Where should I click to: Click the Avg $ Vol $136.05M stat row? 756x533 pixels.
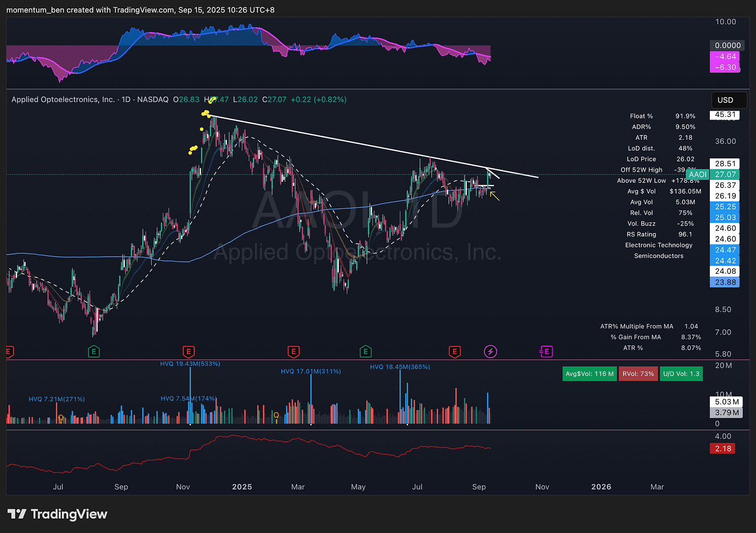664,191
